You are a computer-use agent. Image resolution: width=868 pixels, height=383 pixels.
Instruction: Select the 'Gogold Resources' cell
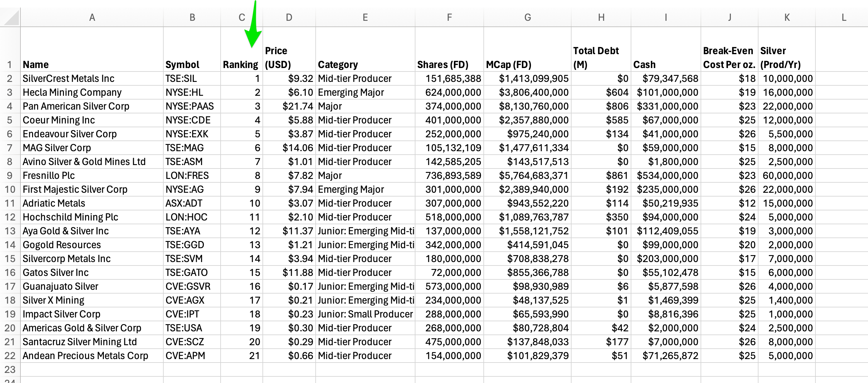[x=92, y=245]
